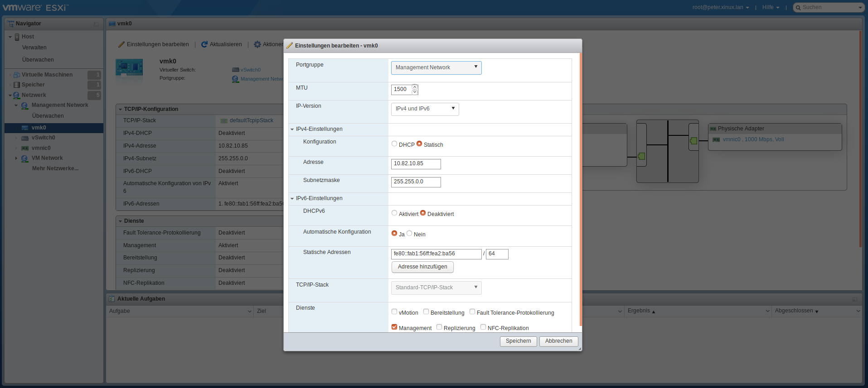Click the Speicher storage icon in Navigator
The image size is (868, 388).
17,85
